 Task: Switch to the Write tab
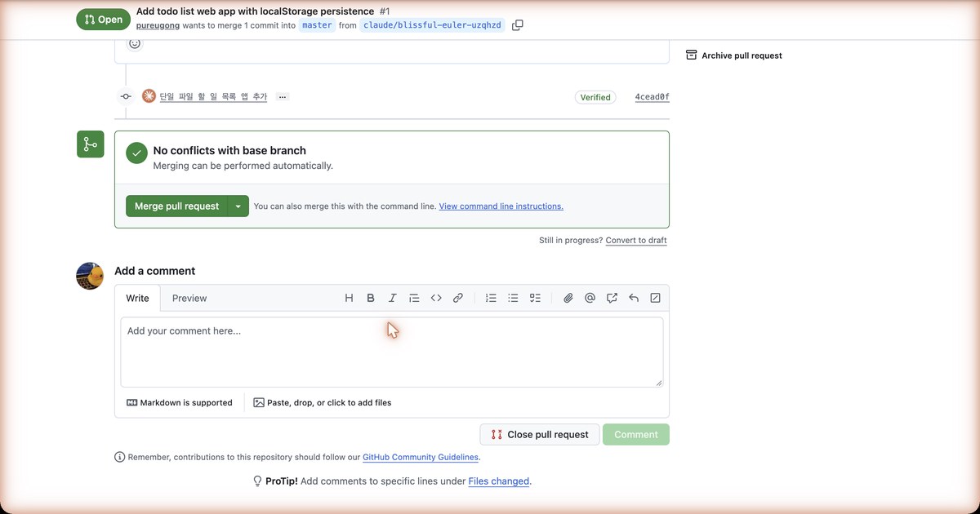pos(137,298)
